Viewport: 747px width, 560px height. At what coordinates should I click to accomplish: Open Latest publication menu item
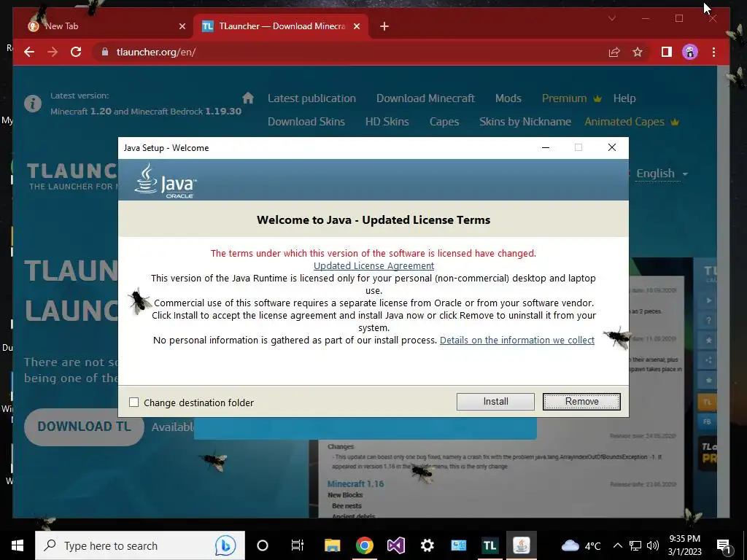(311, 98)
